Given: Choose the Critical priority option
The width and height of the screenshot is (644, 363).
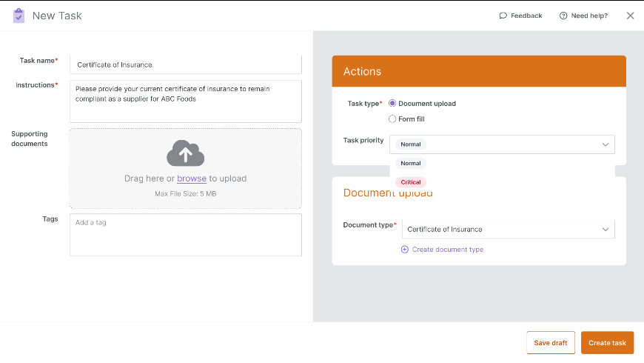Looking at the screenshot, I should pyautogui.click(x=411, y=182).
